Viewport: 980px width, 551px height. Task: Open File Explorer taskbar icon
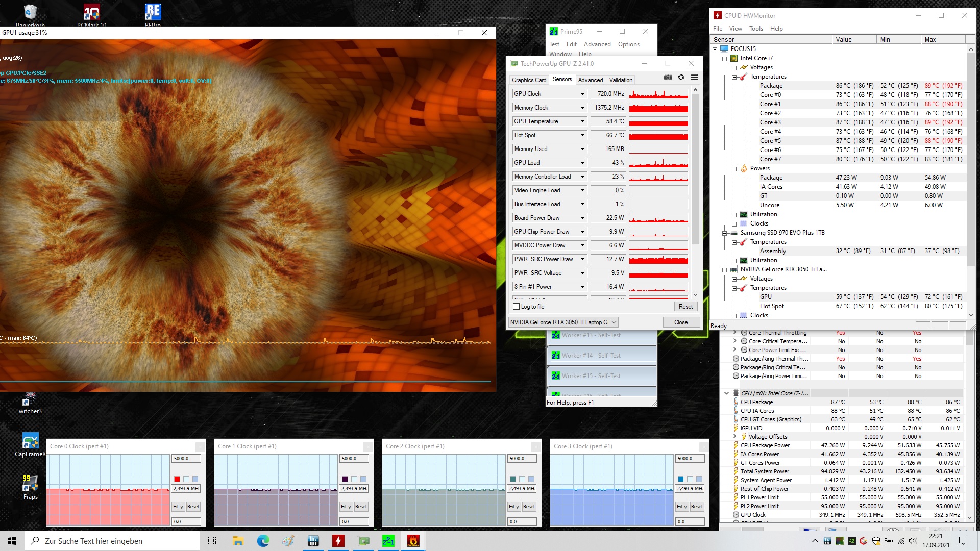[x=238, y=541]
